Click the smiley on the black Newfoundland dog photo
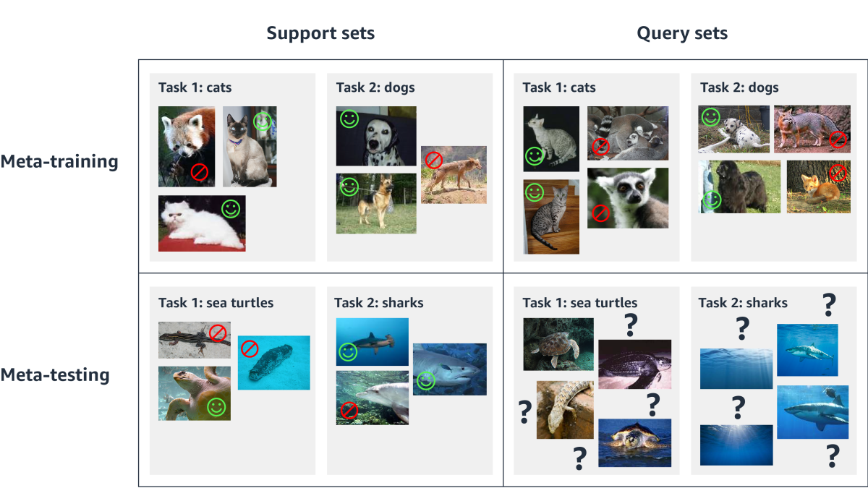Viewport: 868px width, 488px height. [712, 200]
